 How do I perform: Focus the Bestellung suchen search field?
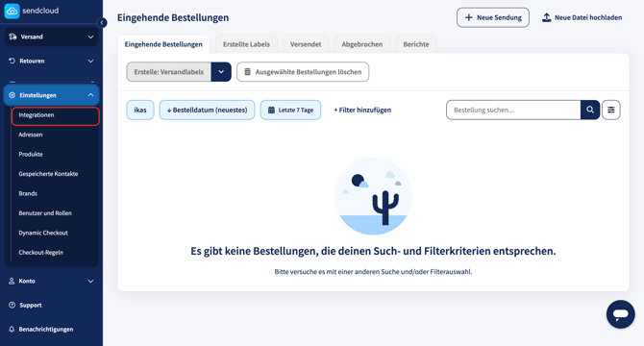coord(513,110)
